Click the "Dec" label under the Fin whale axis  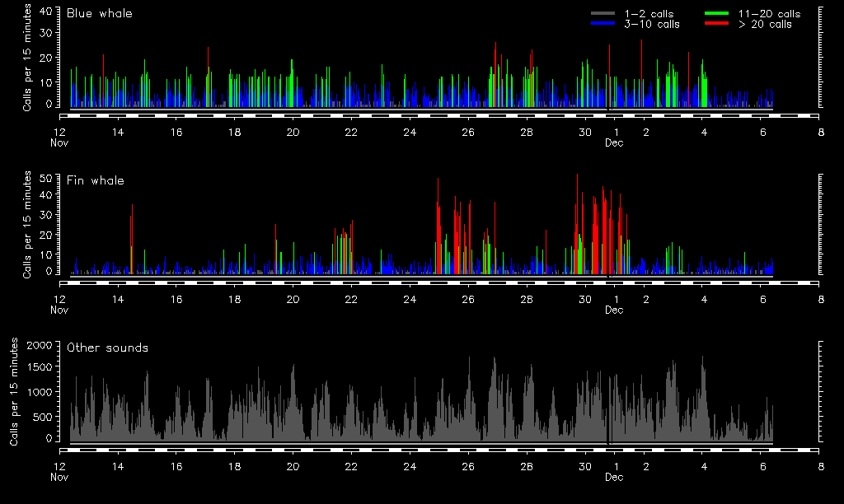click(x=614, y=310)
